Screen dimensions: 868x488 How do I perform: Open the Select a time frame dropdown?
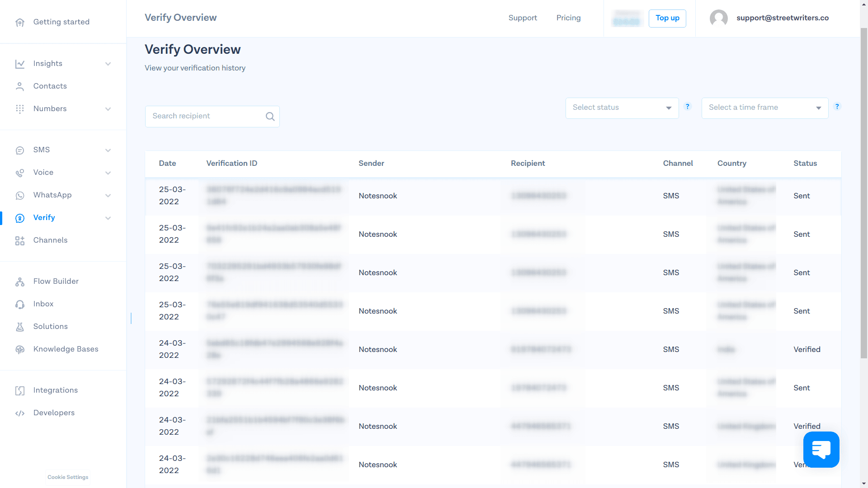click(x=764, y=108)
